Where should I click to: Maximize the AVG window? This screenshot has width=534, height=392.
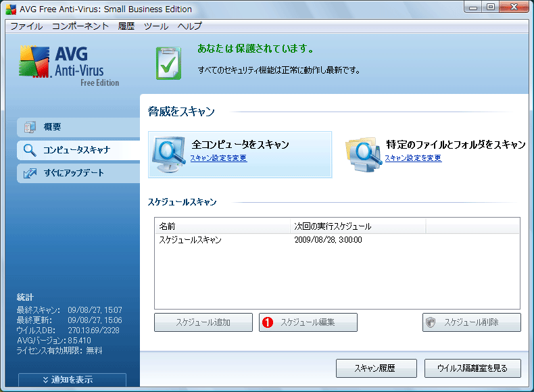[491, 7]
